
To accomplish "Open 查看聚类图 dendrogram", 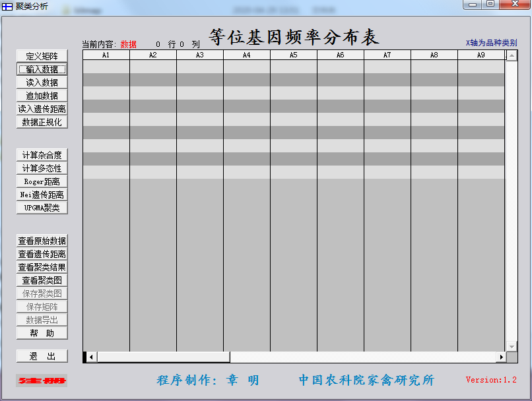I will (42, 280).
